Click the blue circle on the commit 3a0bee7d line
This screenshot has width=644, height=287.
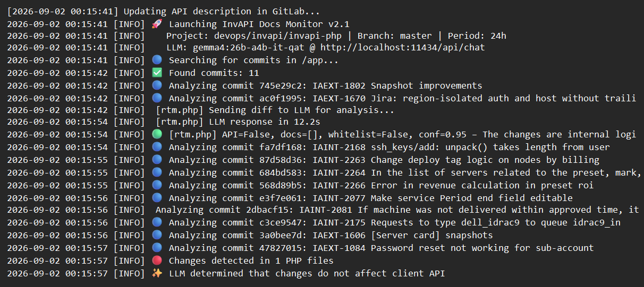(156, 235)
